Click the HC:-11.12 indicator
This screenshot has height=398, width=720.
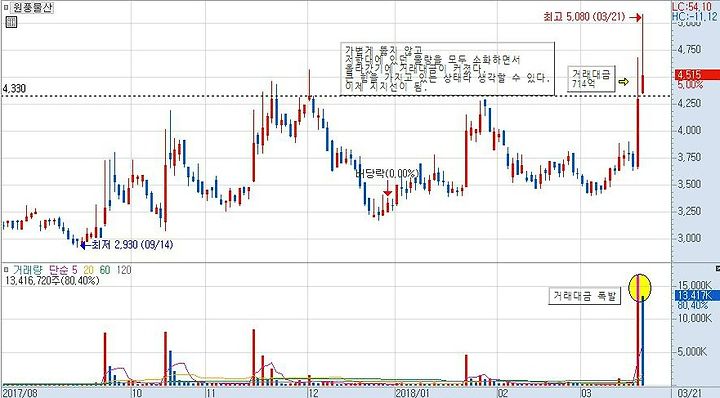(x=695, y=17)
